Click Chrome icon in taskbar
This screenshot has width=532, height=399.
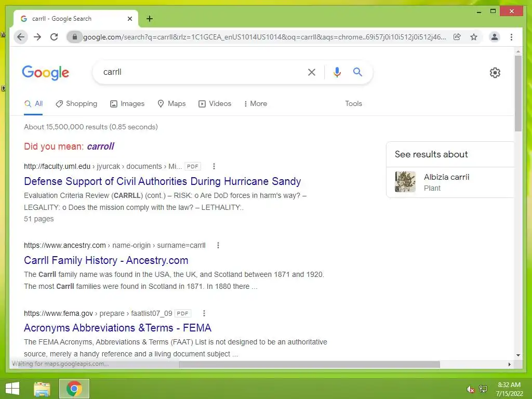(x=74, y=389)
